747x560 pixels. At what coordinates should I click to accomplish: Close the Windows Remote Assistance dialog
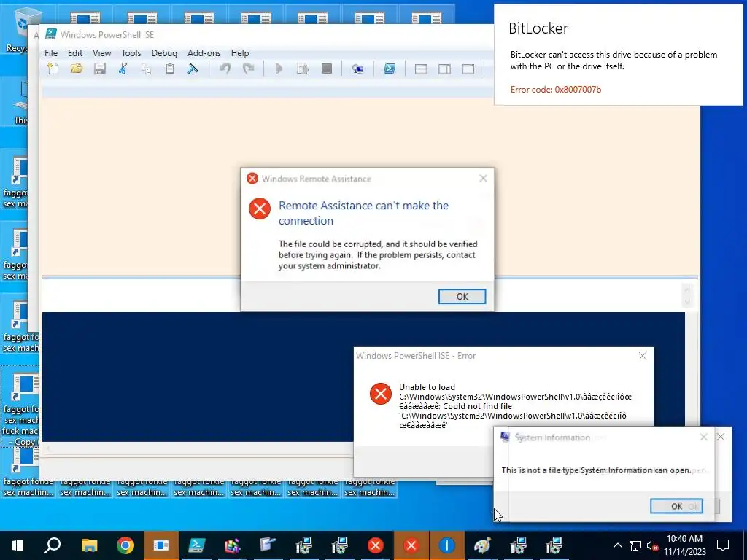click(x=483, y=179)
